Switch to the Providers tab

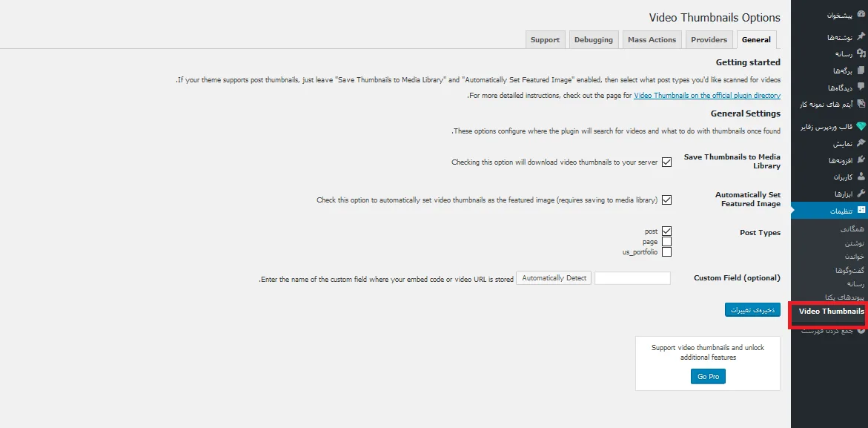pyautogui.click(x=709, y=40)
